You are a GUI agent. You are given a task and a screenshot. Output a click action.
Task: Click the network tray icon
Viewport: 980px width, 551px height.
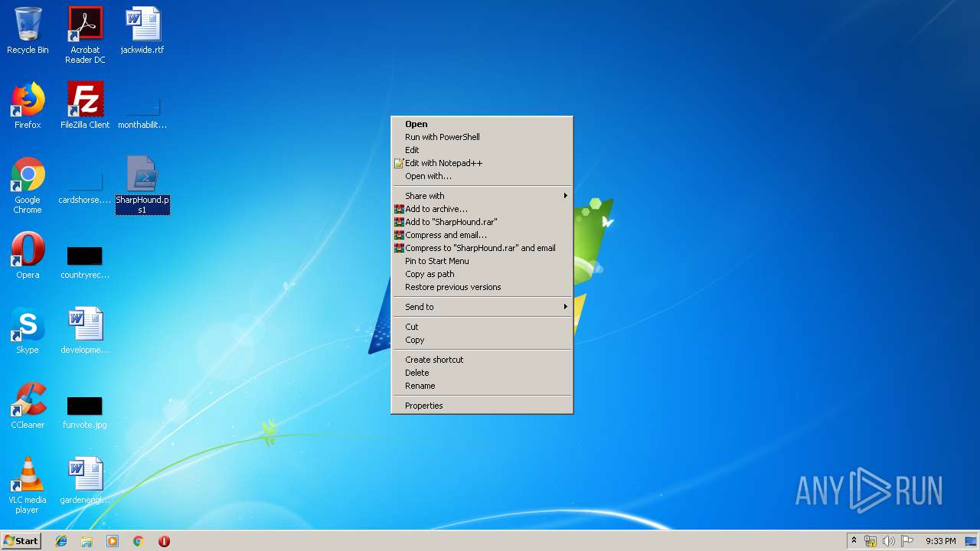pyautogui.click(x=871, y=541)
